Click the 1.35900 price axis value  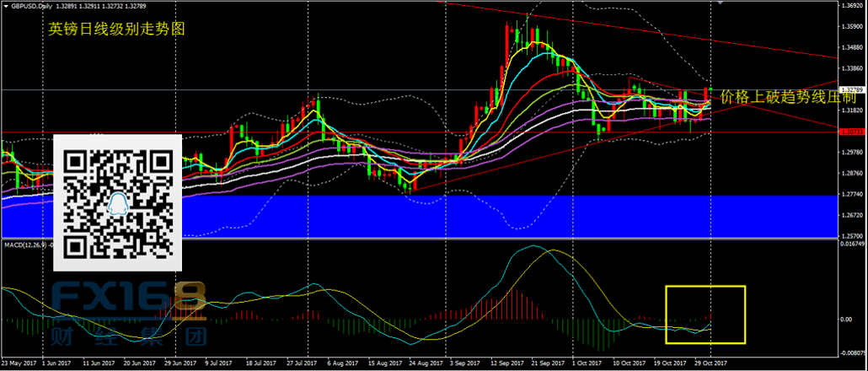pyautogui.click(x=850, y=27)
